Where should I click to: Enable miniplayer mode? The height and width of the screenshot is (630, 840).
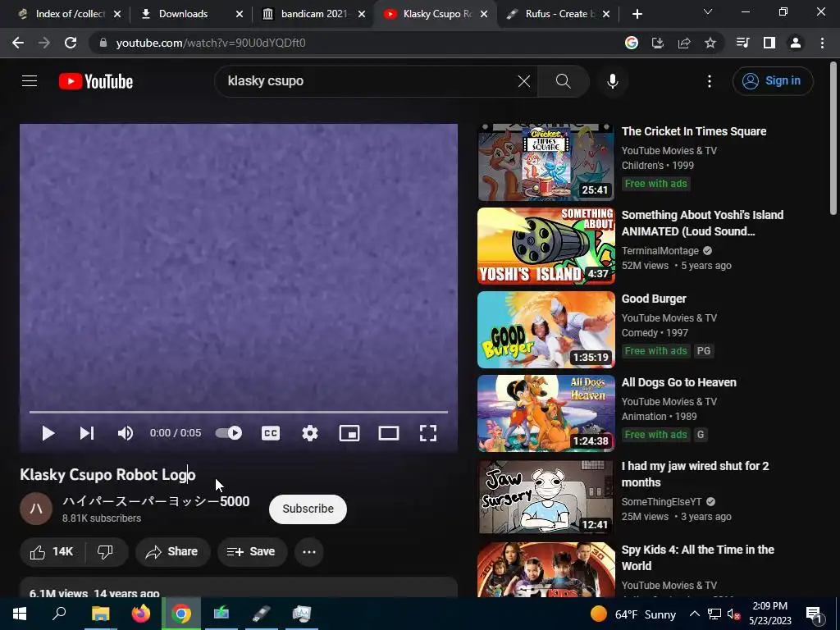(349, 433)
